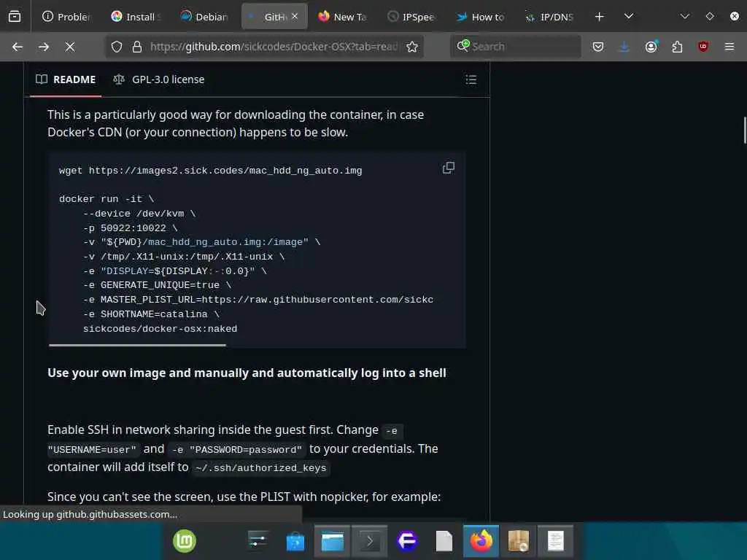Click heading Use your own image
The height and width of the screenshot is (560, 747).
coord(247,373)
